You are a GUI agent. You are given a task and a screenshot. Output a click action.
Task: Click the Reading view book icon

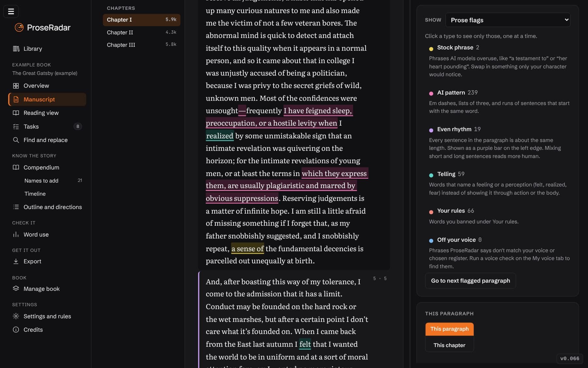pos(16,113)
